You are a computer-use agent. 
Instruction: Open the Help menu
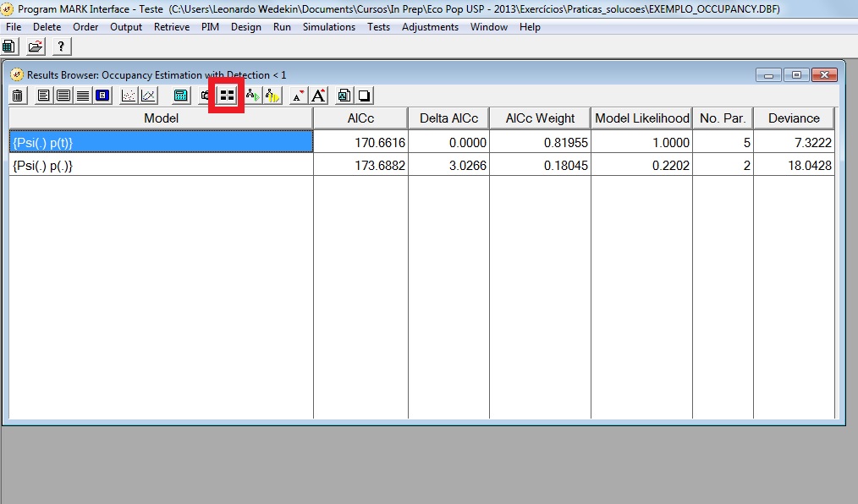[x=530, y=27]
